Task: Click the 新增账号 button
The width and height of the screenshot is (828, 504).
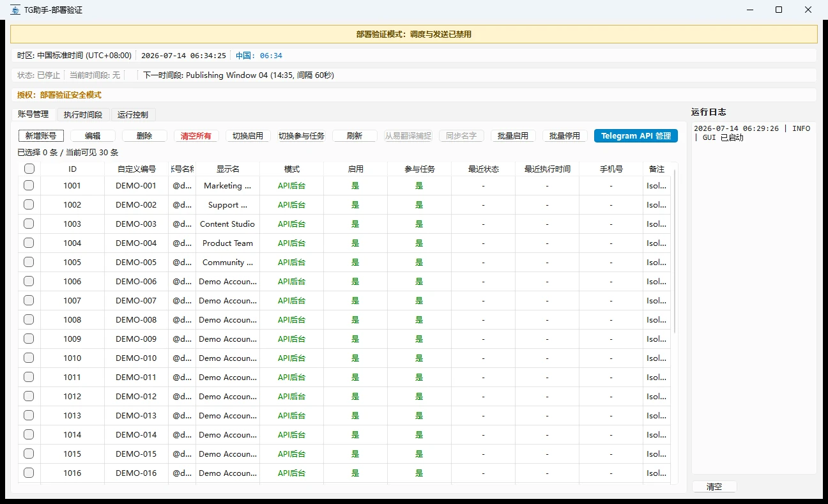Action: coord(41,136)
